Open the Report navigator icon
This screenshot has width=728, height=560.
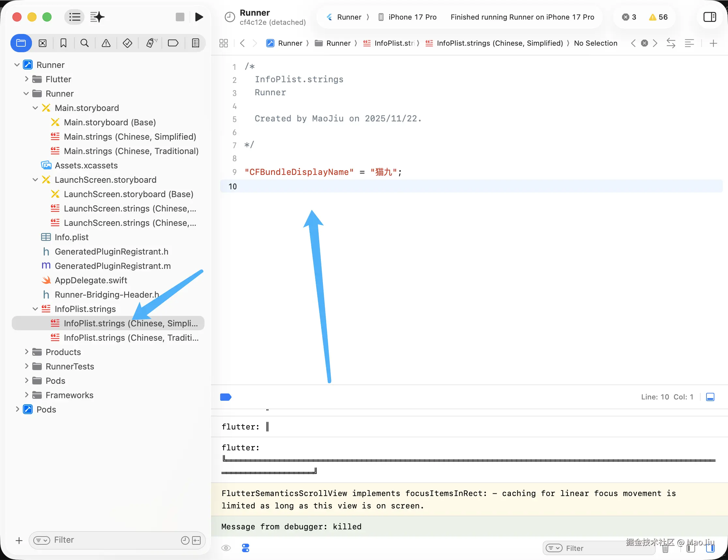(x=196, y=43)
